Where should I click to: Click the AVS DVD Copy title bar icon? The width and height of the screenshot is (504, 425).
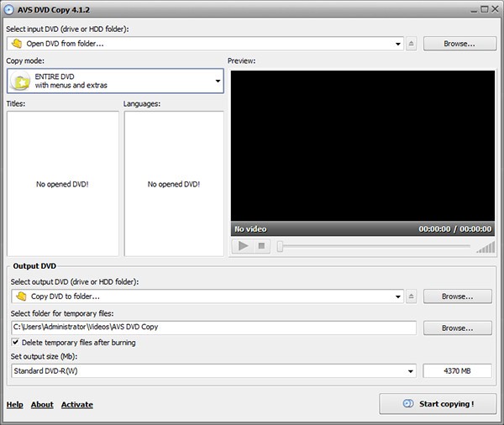(9, 8)
